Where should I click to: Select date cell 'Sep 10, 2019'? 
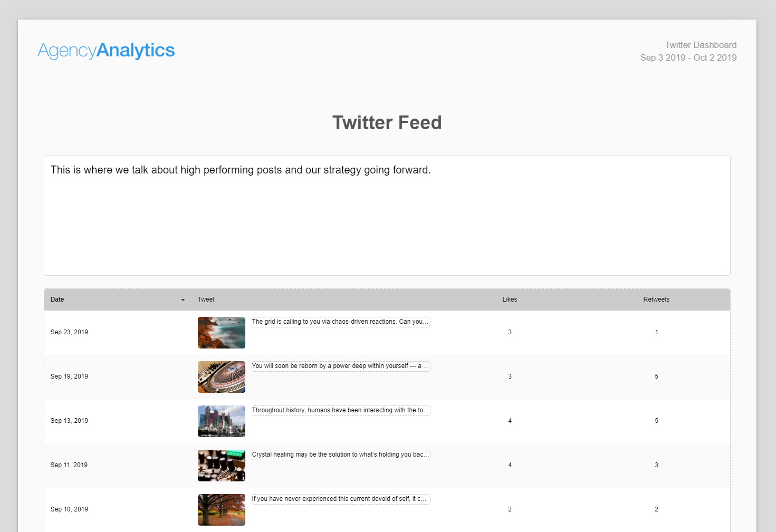[x=69, y=509]
